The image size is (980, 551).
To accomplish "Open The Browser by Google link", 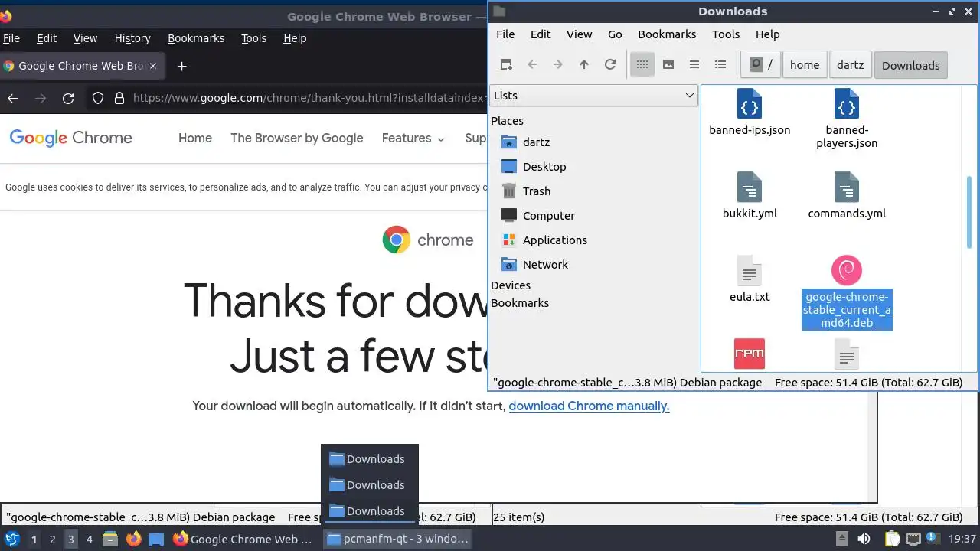I will [x=297, y=138].
